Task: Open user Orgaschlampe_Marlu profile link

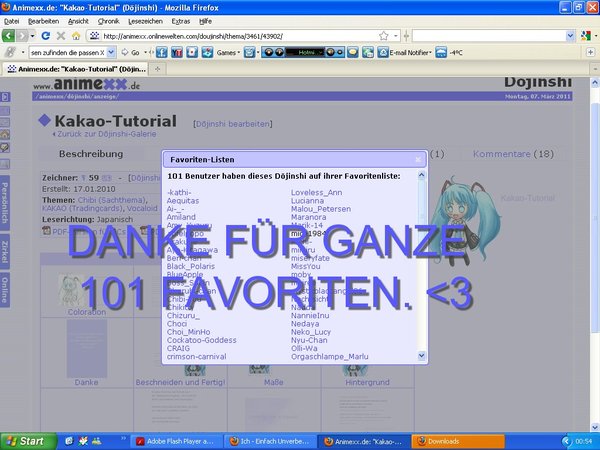Action: point(329,357)
